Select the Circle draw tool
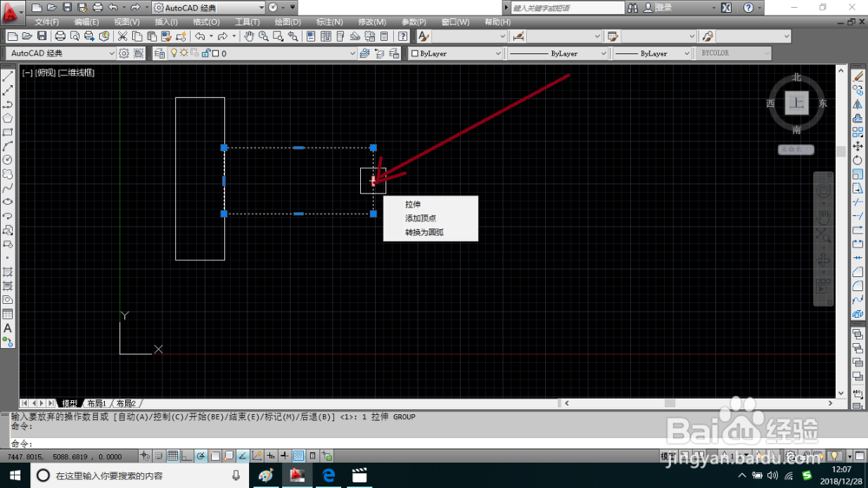This screenshot has height=488, width=868. pos(8,160)
